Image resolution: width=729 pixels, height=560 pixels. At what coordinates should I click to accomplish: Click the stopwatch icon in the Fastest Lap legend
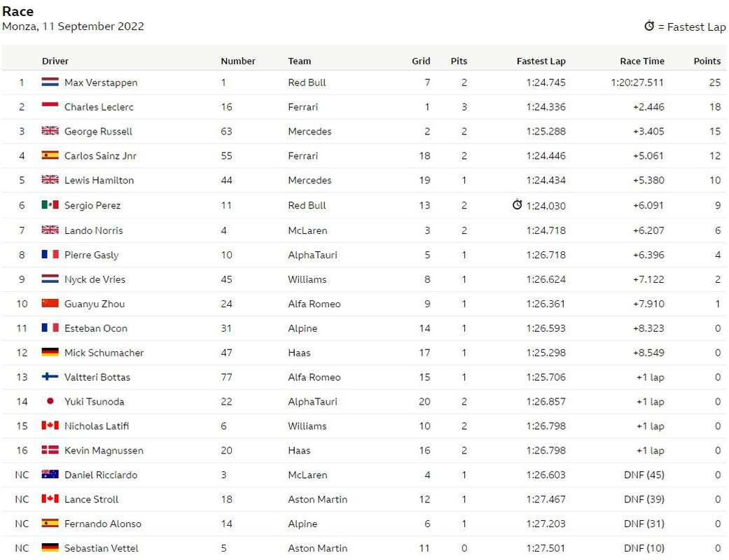click(649, 26)
